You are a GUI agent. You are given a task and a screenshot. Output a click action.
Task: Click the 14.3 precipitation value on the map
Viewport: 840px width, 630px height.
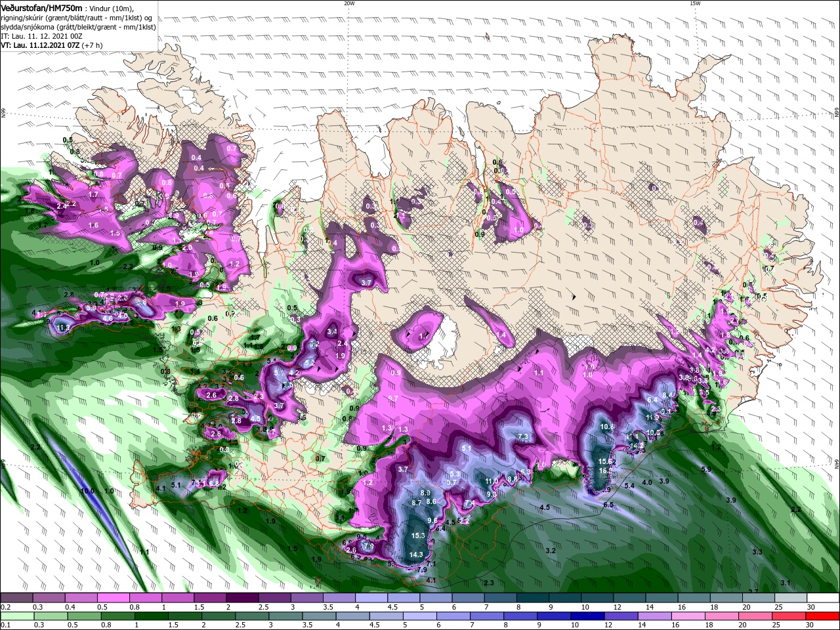click(x=416, y=555)
